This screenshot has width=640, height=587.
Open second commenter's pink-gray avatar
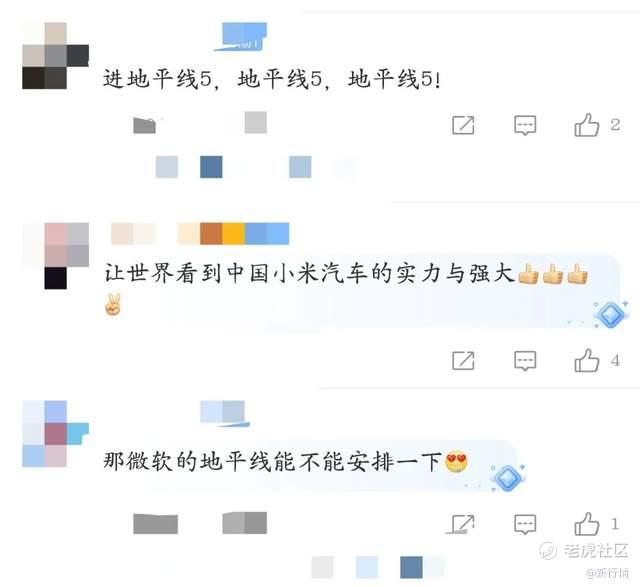tap(56, 256)
